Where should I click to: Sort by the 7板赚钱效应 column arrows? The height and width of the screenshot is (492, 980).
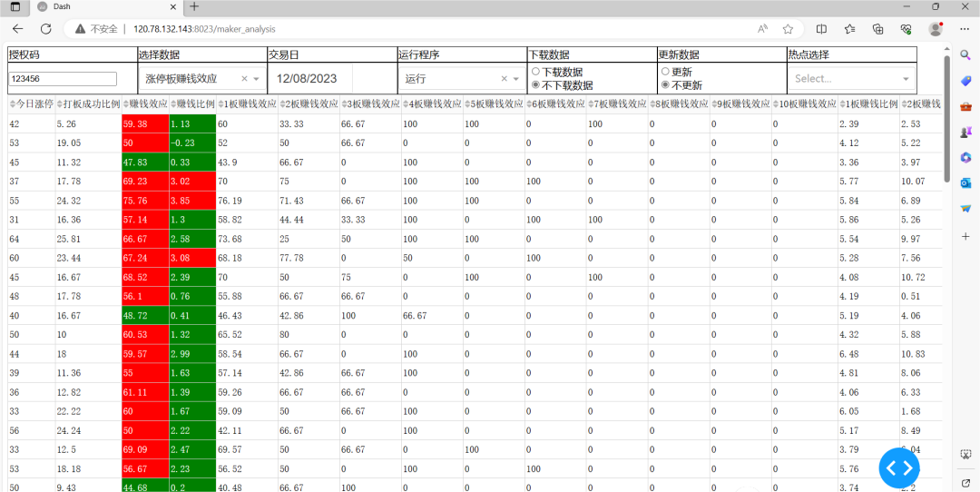tap(591, 104)
